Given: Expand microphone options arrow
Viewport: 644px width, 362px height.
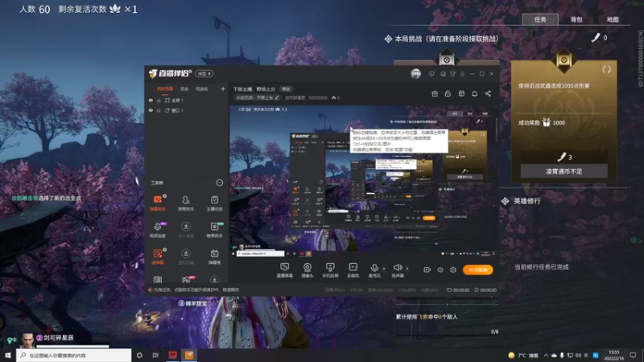Looking at the screenshot, I should (384, 269).
